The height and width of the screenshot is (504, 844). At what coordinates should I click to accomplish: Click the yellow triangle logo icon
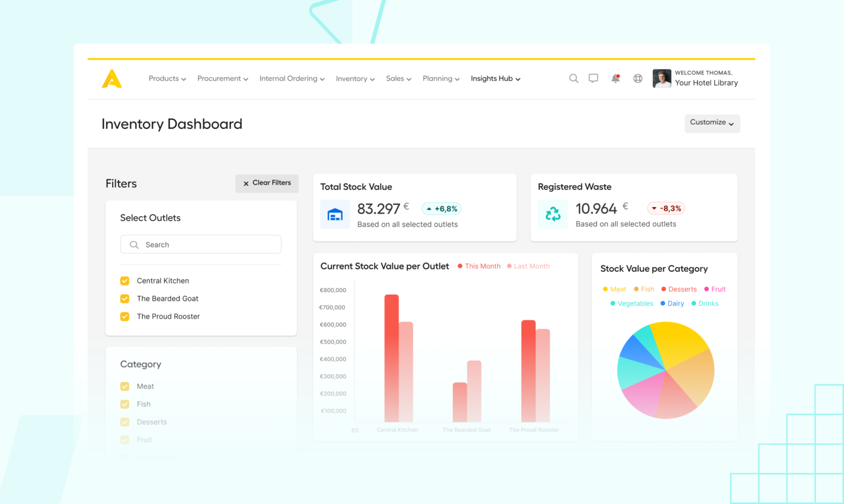[112, 79]
